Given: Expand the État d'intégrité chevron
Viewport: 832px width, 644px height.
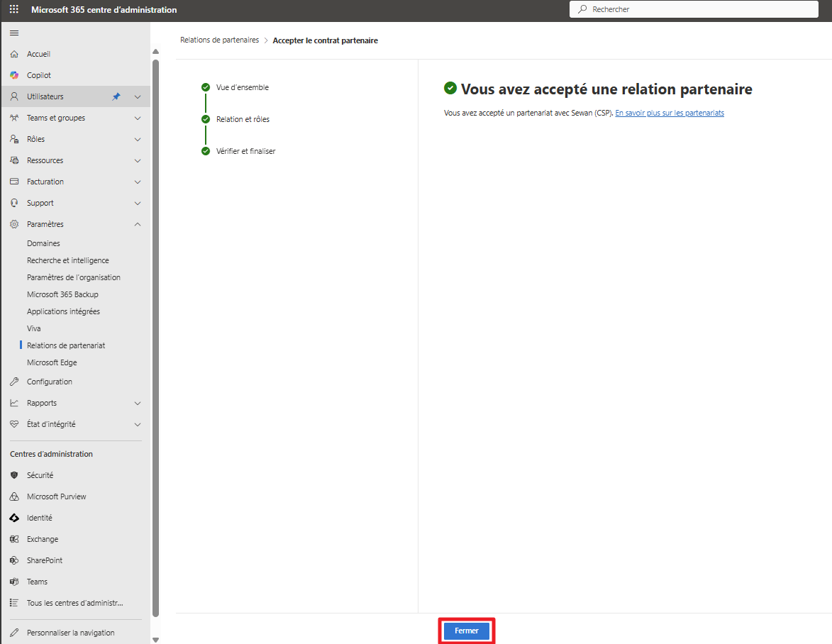Looking at the screenshot, I should pyautogui.click(x=138, y=424).
